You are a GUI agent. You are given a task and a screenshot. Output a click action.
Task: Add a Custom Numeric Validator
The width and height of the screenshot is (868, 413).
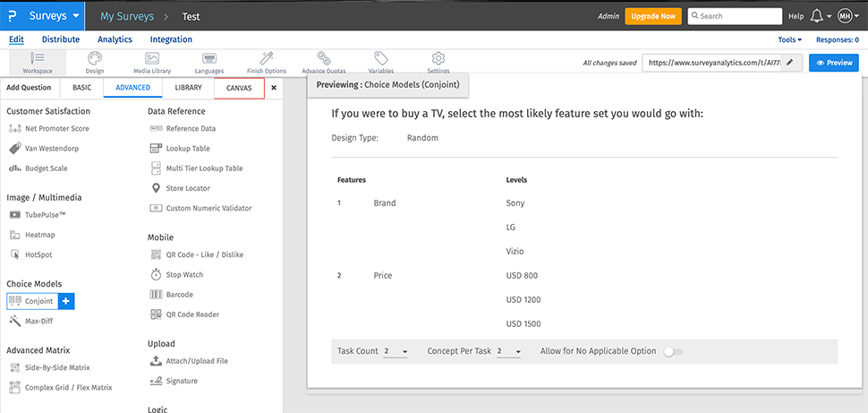click(x=201, y=209)
